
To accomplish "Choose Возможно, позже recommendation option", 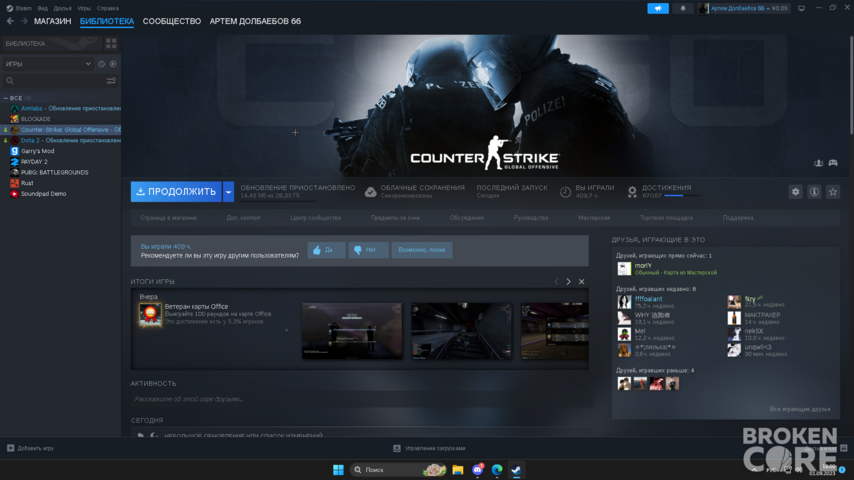I will point(422,250).
